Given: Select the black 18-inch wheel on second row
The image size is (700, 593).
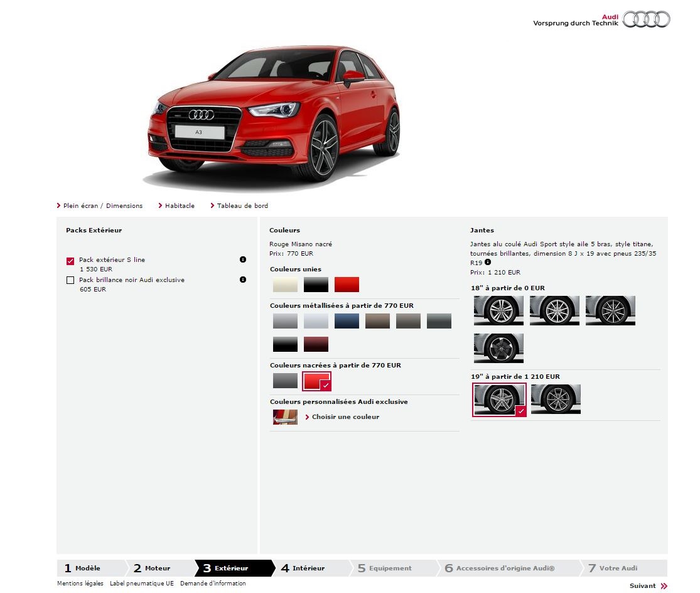Looking at the screenshot, I should point(498,348).
